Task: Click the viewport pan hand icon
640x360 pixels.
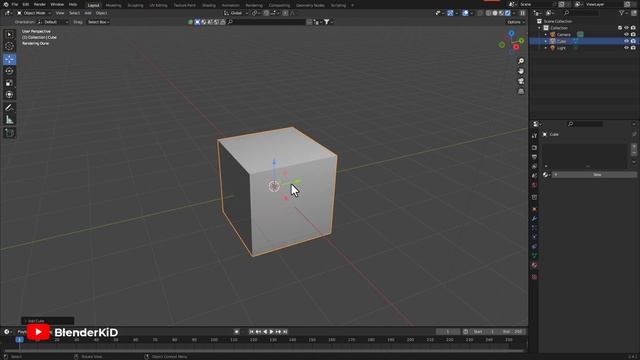Action: 521,71
